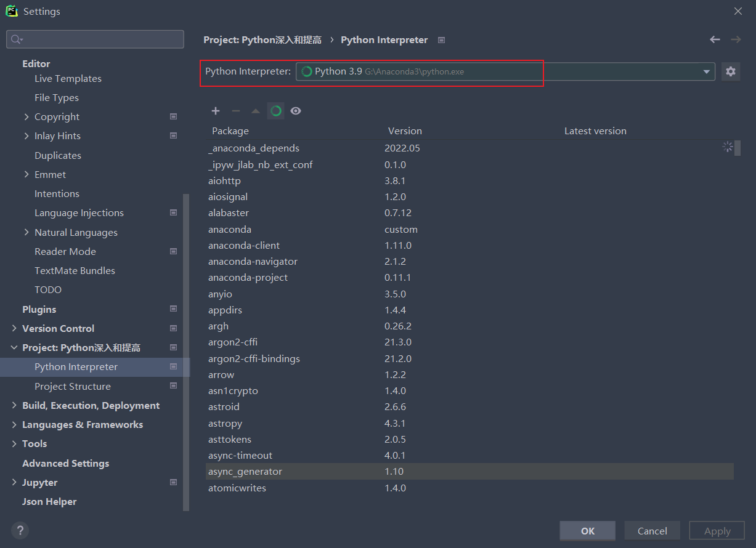This screenshot has height=548, width=756.
Task: Click the install package plus icon
Action: pyautogui.click(x=215, y=111)
